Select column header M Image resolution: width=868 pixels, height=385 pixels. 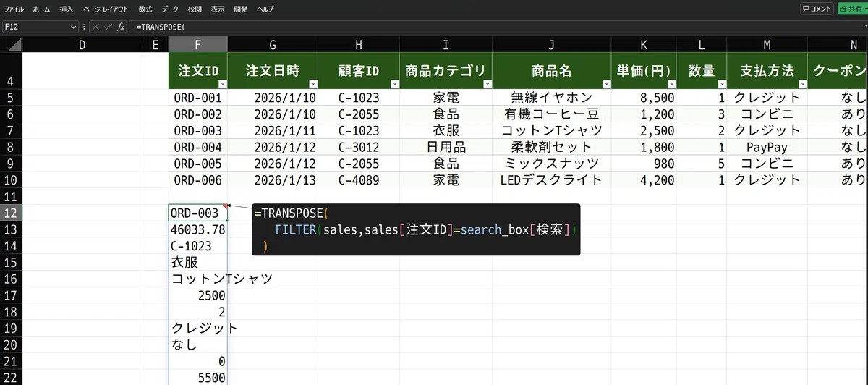pos(767,45)
